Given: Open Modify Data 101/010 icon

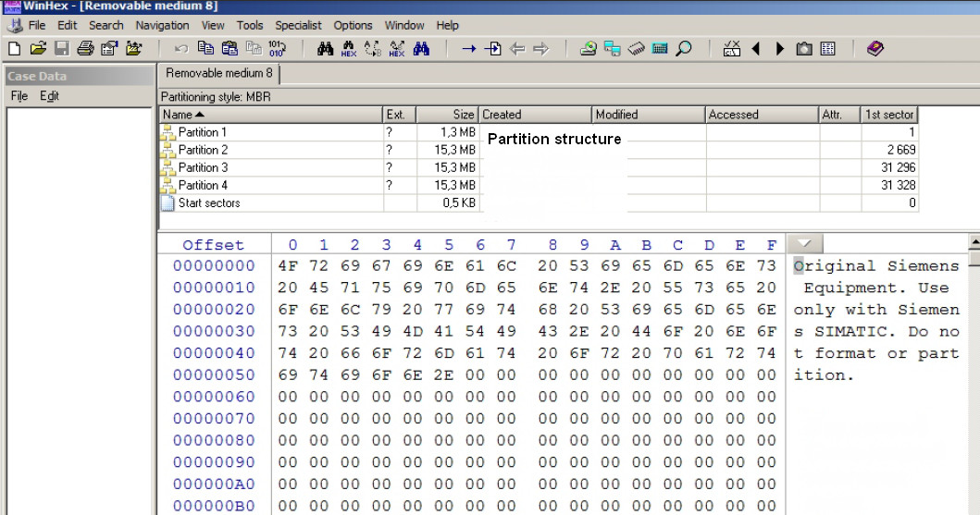Looking at the screenshot, I should pos(277,49).
